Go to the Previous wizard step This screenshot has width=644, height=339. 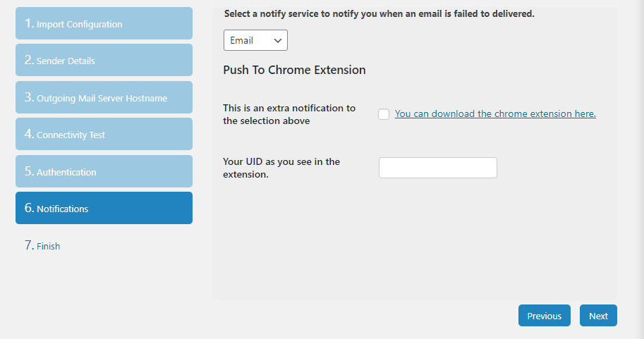pyautogui.click(x=544, y=316)
